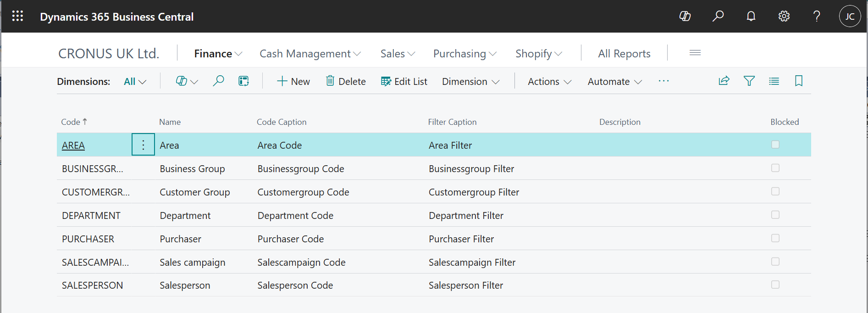868x313 pixels.
Task: Open the Purchasing navigation menu
Action: coord(464,54)
